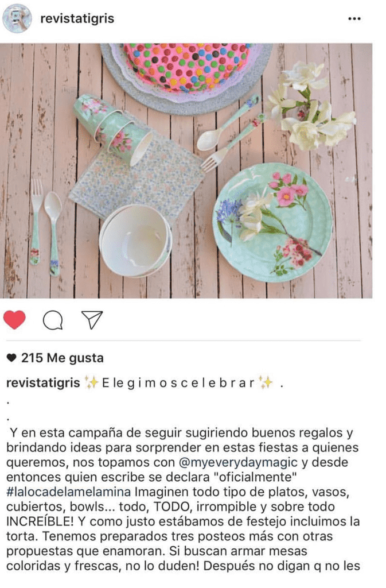The image size is (386, 588).
Task: View the 215 Me gusta likes list
Action: click(x=62, y=358)
